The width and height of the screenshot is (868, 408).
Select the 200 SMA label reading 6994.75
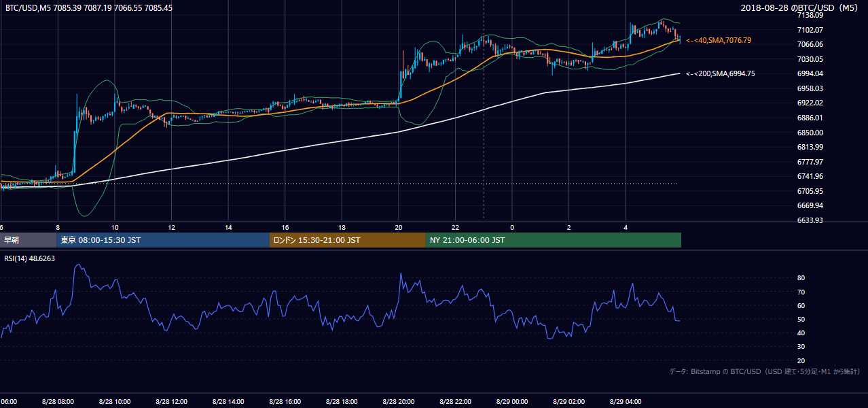[x=721, y=73]
